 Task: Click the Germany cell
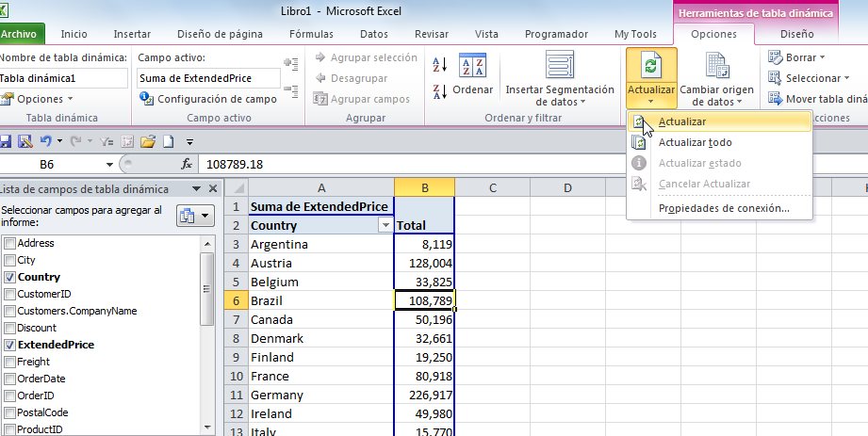pos(321,396)
